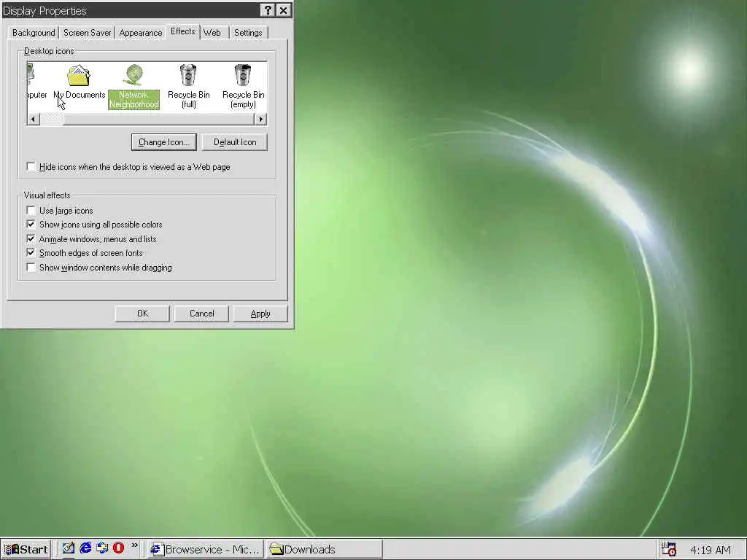Select the My Documents desktop icon
The width and height of the screenshot is (747, 560).
click(x=79, y=82)
